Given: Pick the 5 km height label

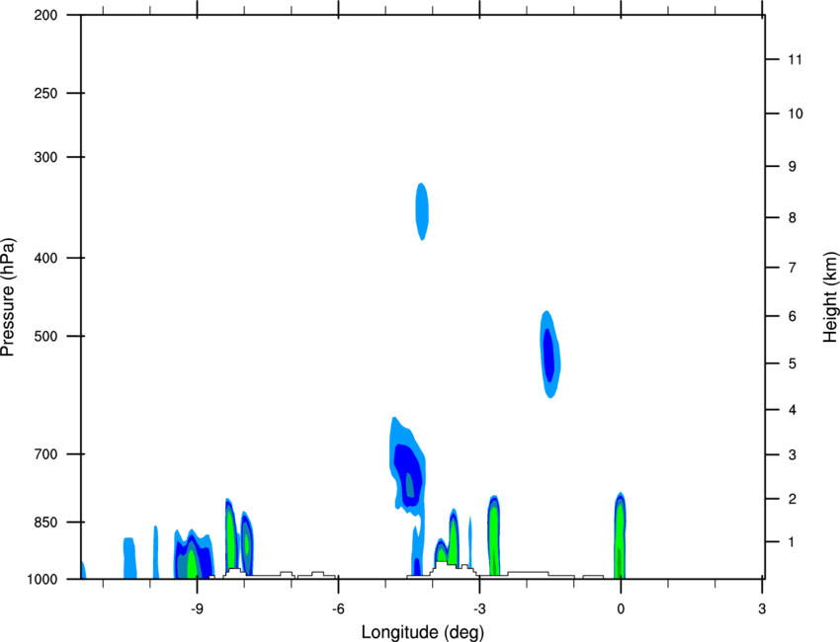Looking at the screenshot, I should (x=792, y=363).
